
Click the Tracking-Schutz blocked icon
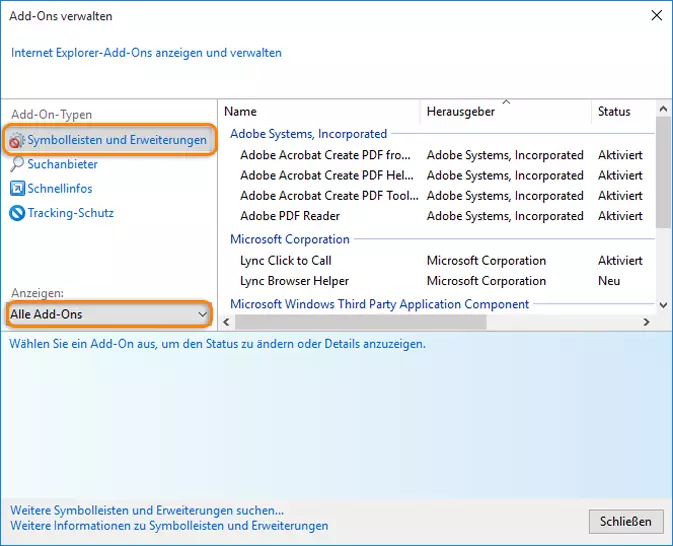coord(17,213)
